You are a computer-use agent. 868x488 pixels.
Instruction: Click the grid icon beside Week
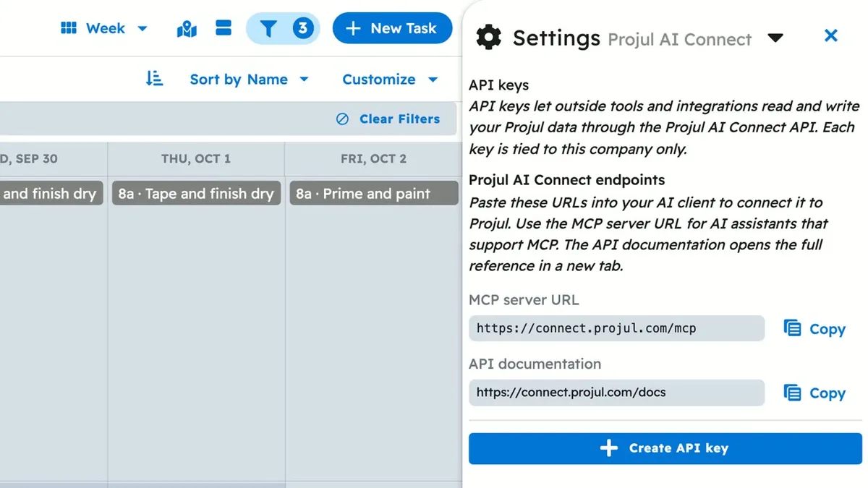(69, 28)
